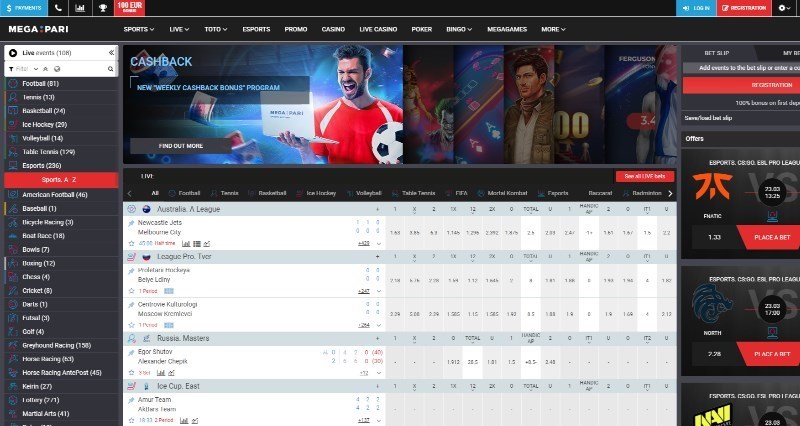Viewport: 800px width, 426px height.
Task: Click the football icon beside Australia A League
Action: click(x=132, y=209)
